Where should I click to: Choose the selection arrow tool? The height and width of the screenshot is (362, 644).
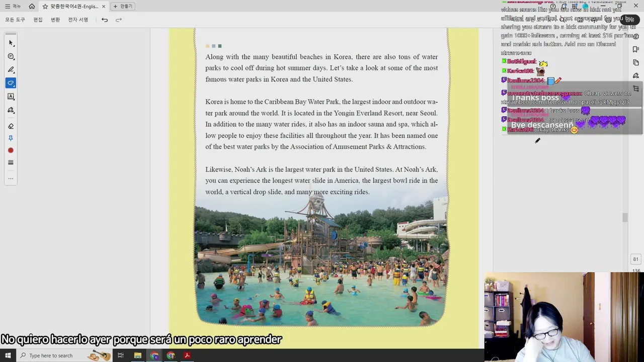click(x=11, y=43)
